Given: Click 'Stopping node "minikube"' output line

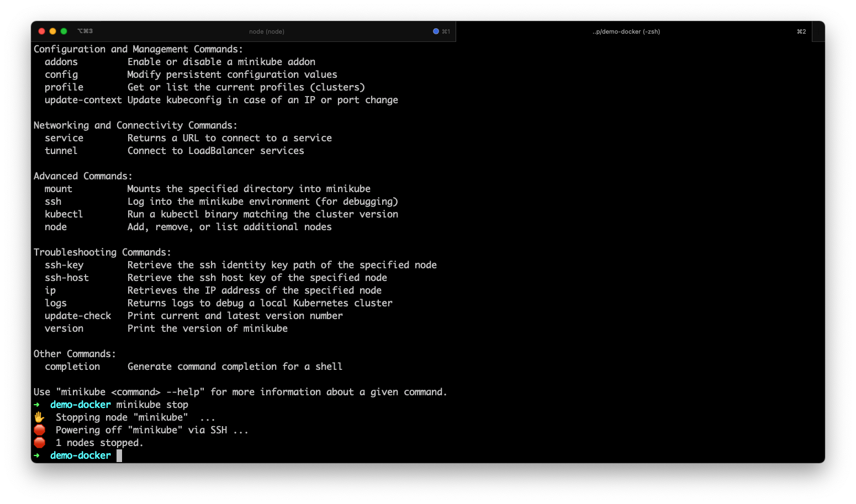Looking at the screenshot, I should click(x=135, y=417).
